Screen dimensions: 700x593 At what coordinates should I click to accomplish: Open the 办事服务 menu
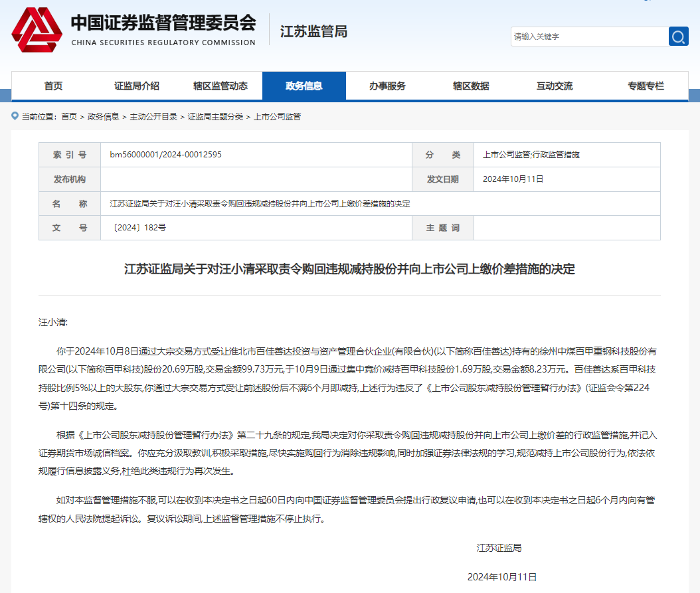(387, 86)
